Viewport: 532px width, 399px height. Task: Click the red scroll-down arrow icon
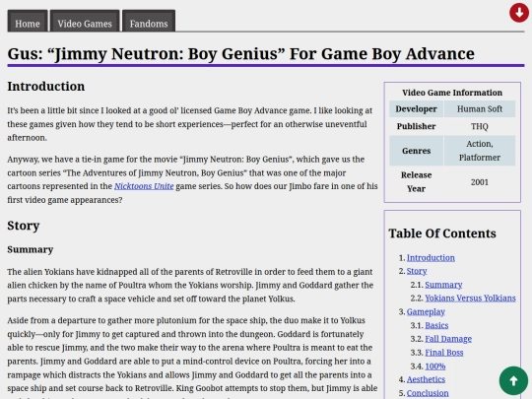pos(519,13)
